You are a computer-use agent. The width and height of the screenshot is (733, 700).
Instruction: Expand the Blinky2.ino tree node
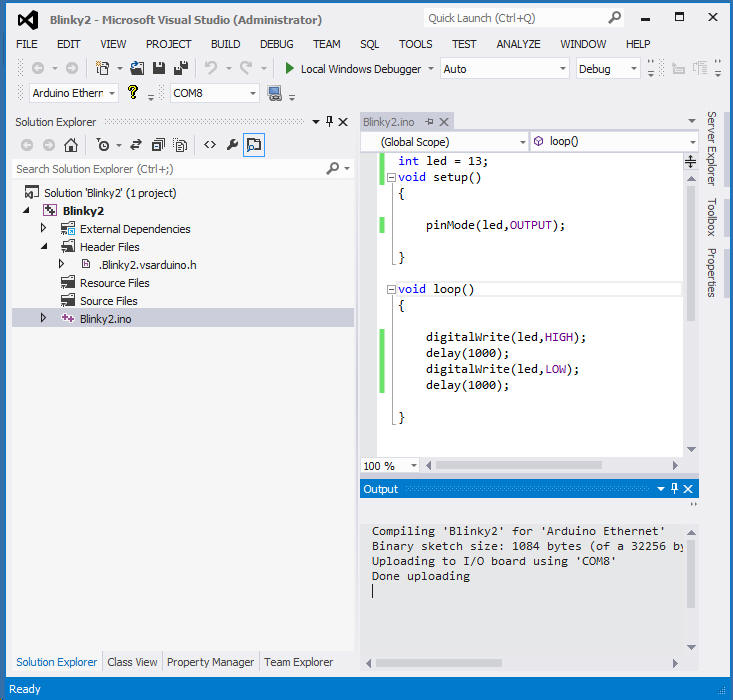(43, 318)
